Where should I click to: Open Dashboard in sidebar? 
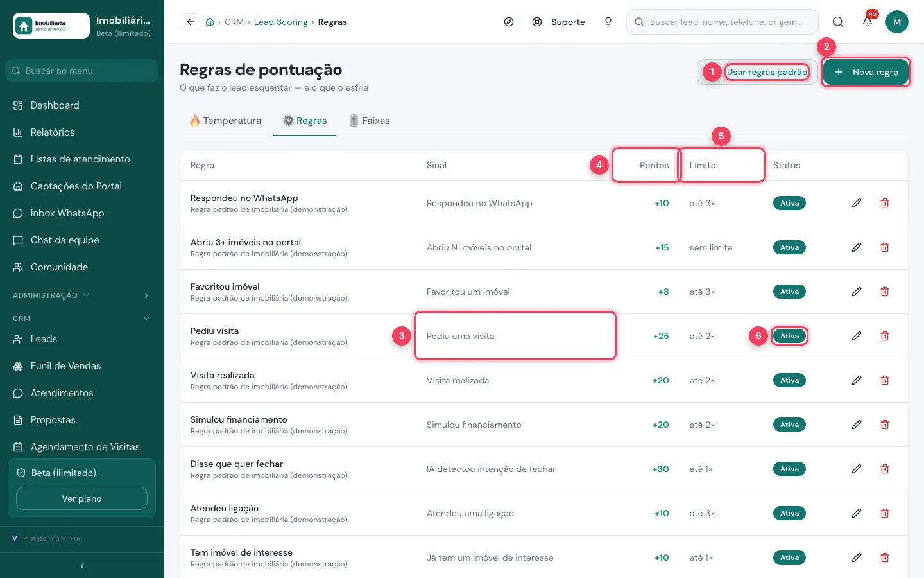(81, 105)
